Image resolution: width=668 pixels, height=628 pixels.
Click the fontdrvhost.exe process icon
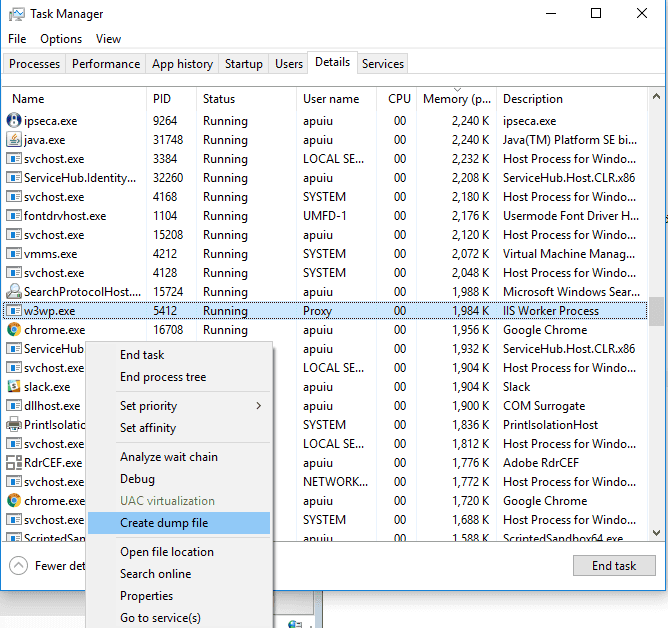[x=15, y=216]
